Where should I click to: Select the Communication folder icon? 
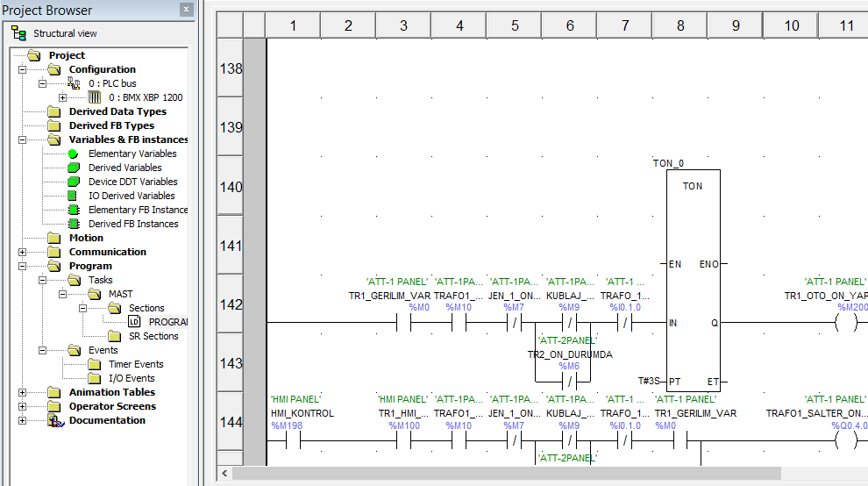point(54,252)
